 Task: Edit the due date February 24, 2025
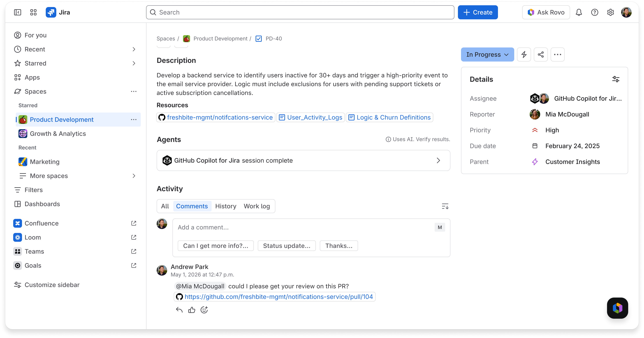point(566,146)
